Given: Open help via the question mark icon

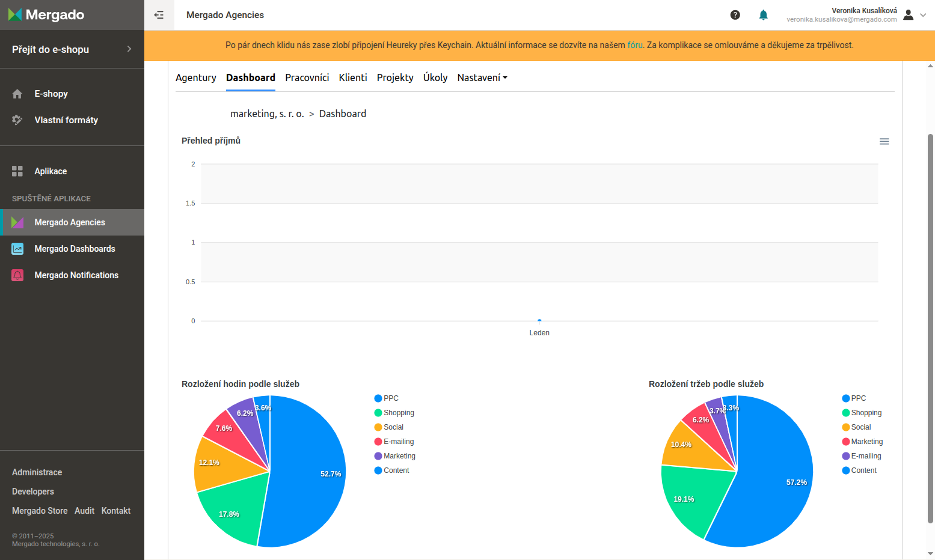Looking at the screenshot, I should click(735, 15).
